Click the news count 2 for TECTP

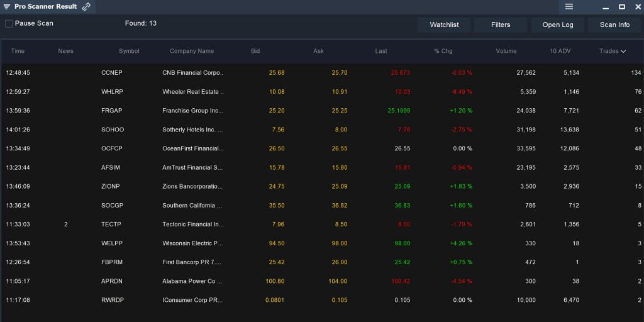[x=65, y=225]
